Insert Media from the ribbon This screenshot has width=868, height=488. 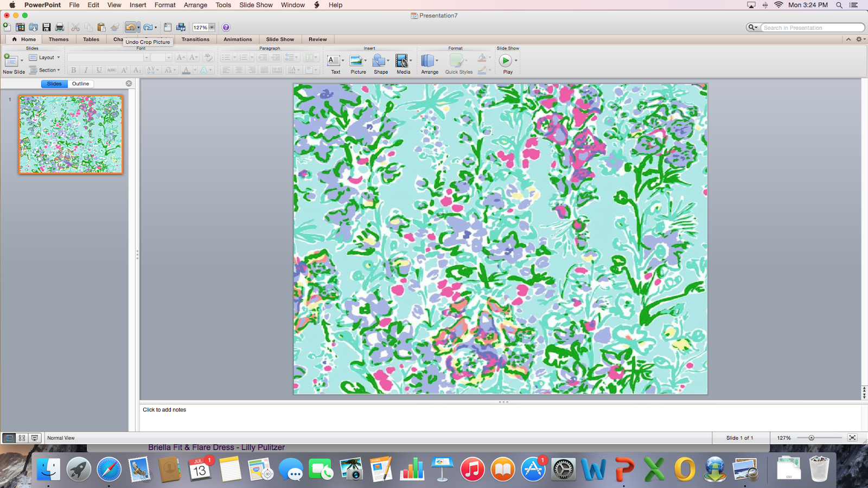click(x=403, y=64)
